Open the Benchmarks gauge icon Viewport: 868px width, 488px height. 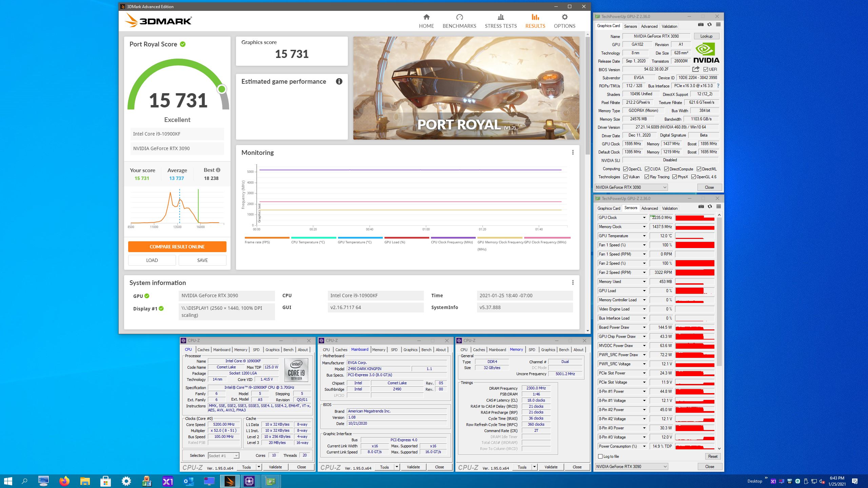459,17
